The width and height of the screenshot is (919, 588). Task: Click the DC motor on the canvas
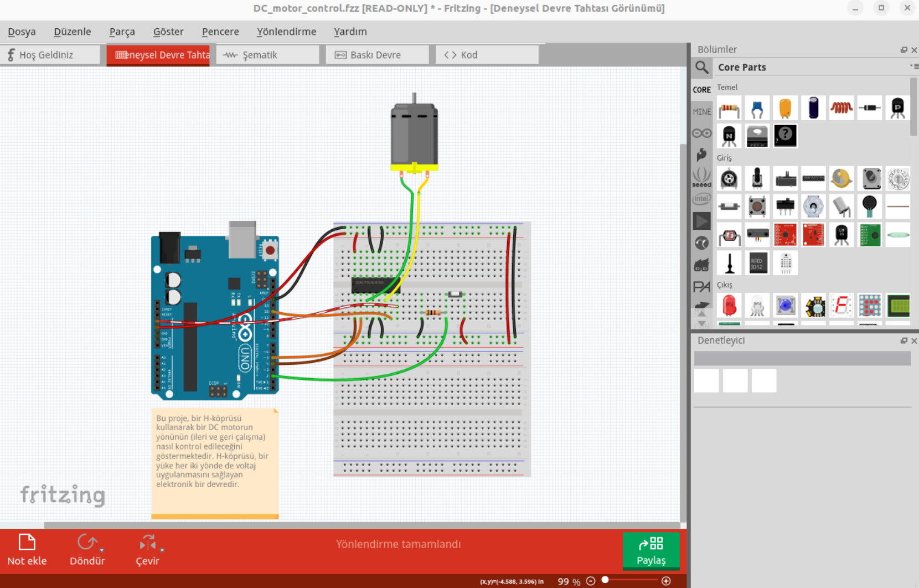pos(414,136)
